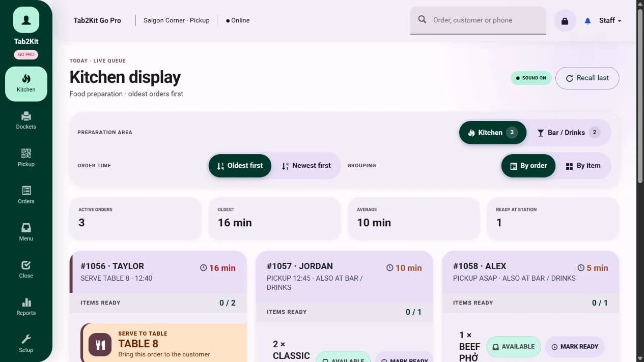Viewport: 644px width, 362px height.
Task: Open the Setup wrench section
Action: pyautogui.click(x=26, y=343)
